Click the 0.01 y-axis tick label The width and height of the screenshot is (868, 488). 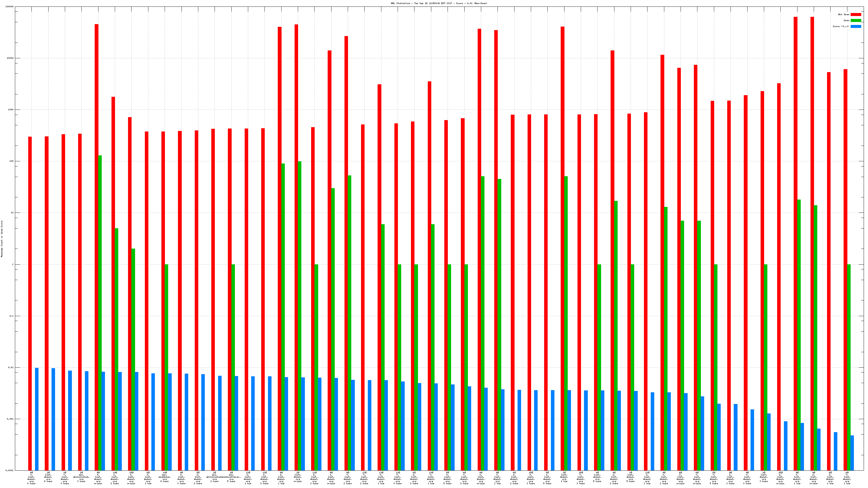point(11,367)
